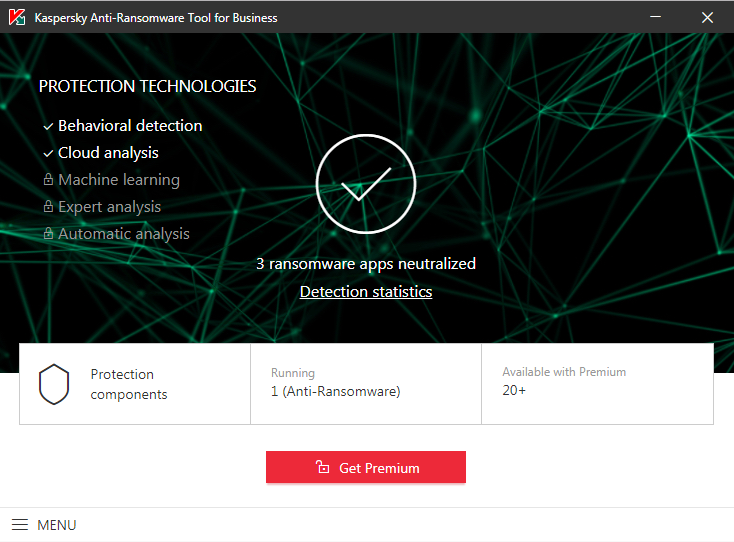
Task: Click the PROTECTION TECHNOLOGIES heading
Action: [x=147, y=86]
